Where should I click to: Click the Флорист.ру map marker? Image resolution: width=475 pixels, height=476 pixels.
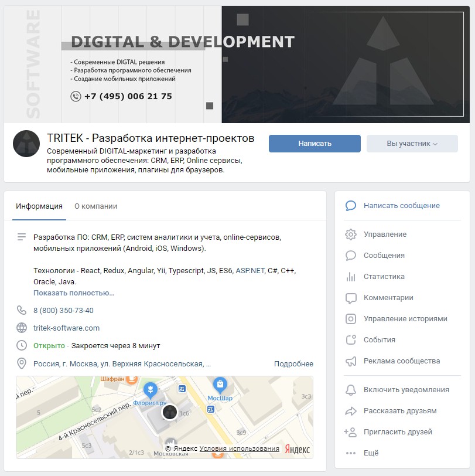click(150, 390)
